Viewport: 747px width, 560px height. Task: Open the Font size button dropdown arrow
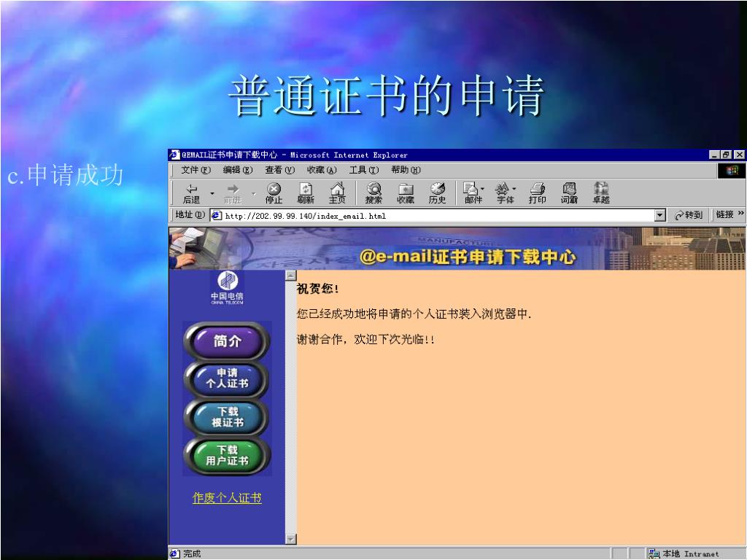[x=514, y=189]
